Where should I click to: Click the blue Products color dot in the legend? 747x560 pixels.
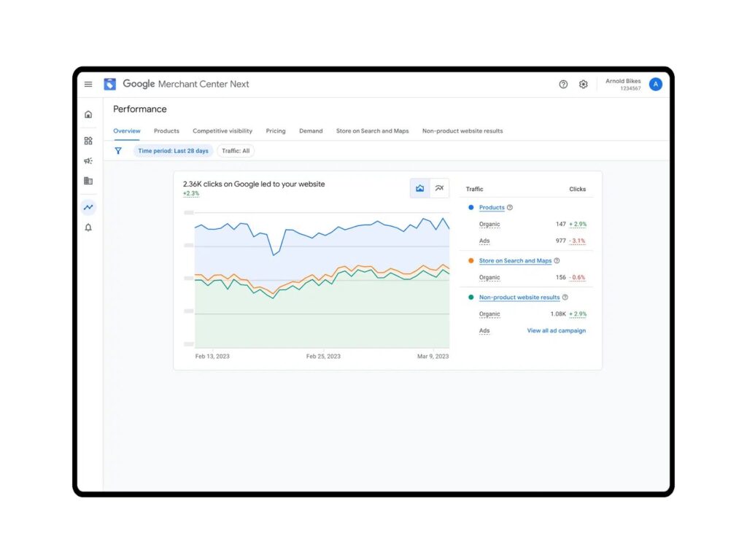[x=471, y=207]
